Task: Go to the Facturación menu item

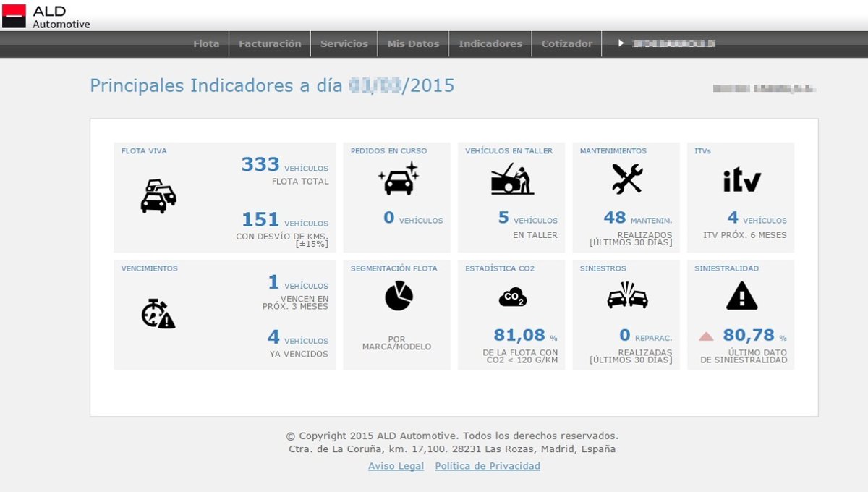Action: click(270, 43)
